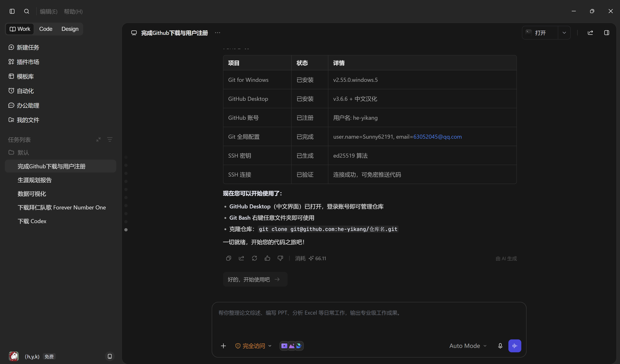Open user profile (h,y,k)
Screen dimensions: 620x364
(32, 357)
